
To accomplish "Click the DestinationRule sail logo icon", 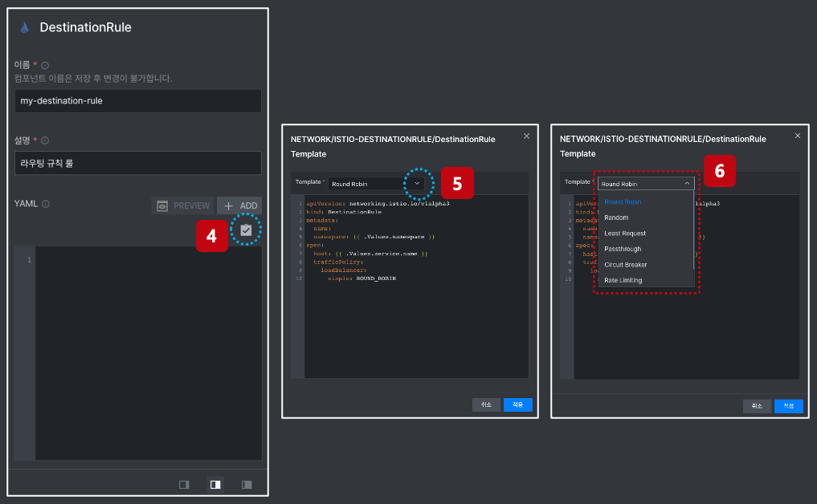I will point(24,27).
